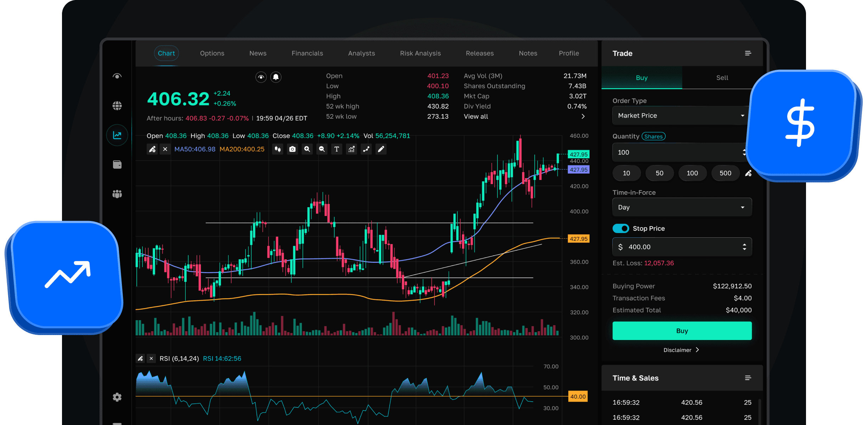This screenshot has width=868, height=425.
Task: Click the Buying Power value $122,912.50
Action: pos(732,286)
